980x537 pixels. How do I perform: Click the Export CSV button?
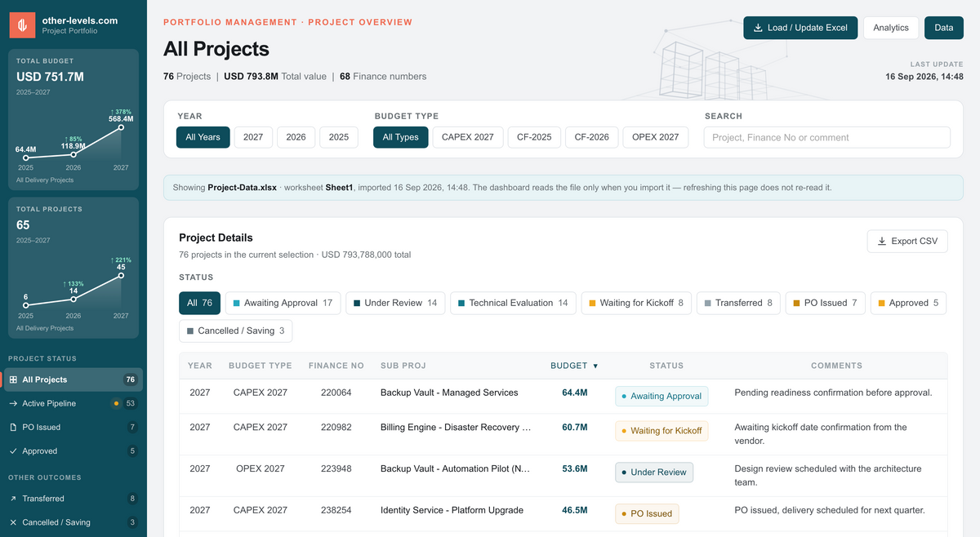pyautogui.click(x=907, y=242)
